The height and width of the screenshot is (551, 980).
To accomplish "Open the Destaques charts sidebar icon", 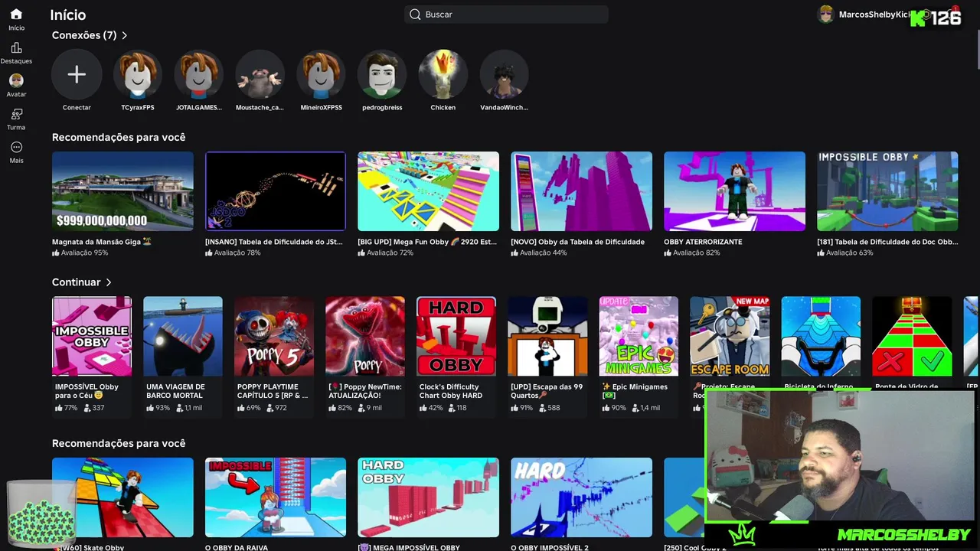I will coord(16,47).
